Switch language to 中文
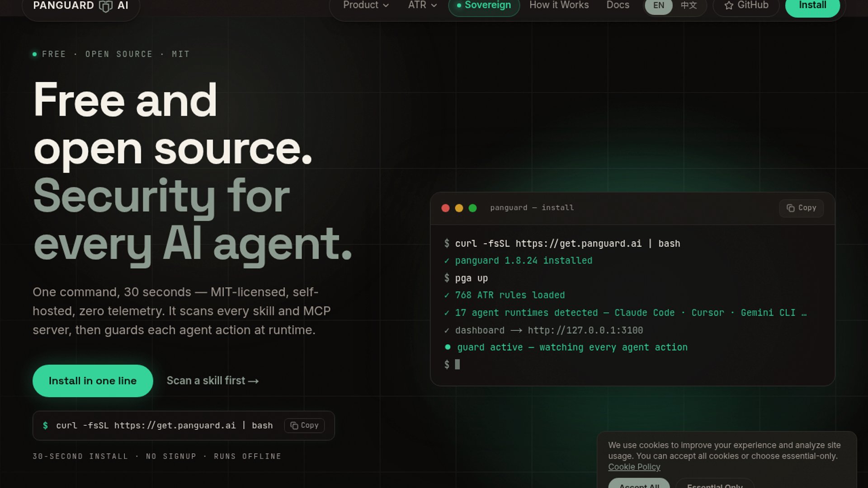This screenshot has width=868, height=488. point(689,6)
